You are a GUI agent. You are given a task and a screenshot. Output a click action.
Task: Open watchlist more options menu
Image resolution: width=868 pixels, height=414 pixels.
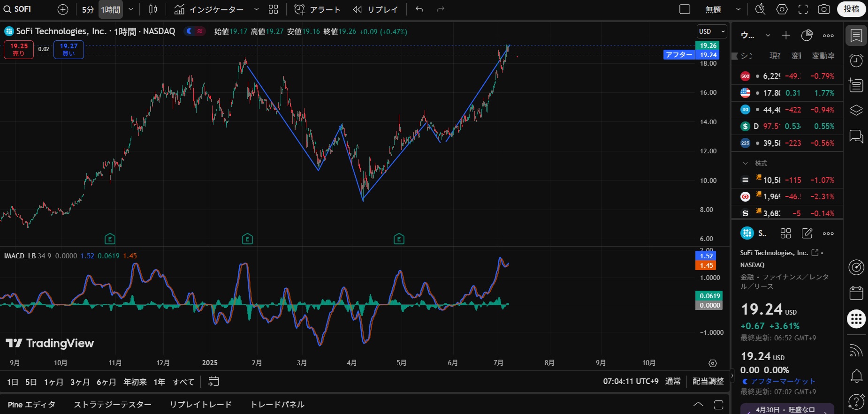[x=828, y=35]
